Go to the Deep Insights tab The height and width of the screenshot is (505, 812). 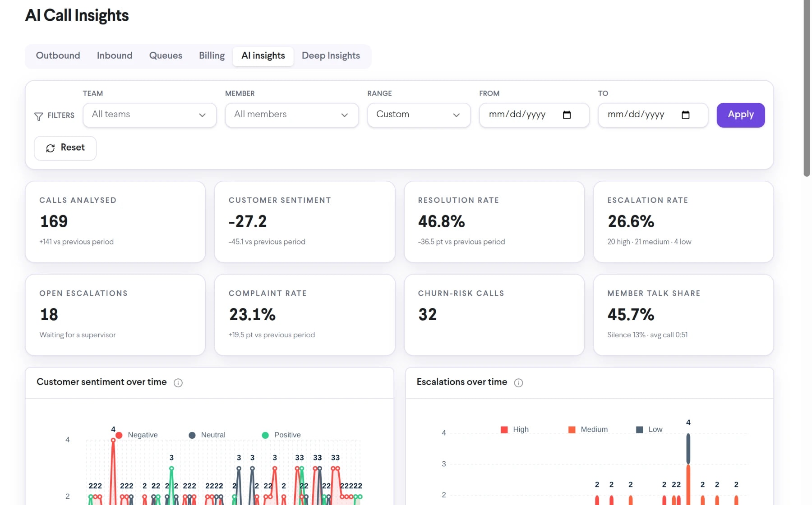tap(331, 56)
